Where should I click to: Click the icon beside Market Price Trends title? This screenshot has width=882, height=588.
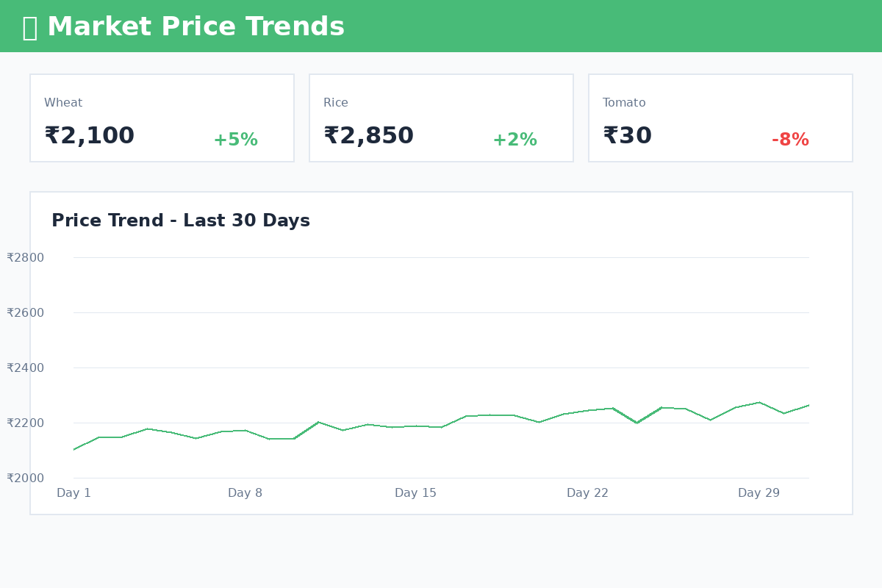[29, 28]
